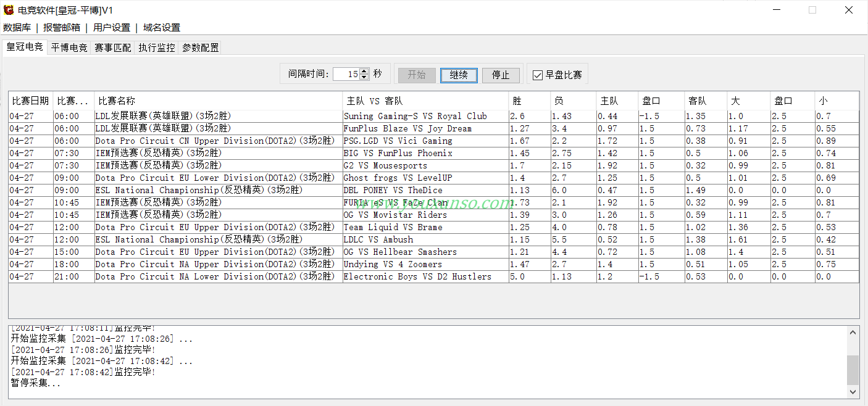This screenshot has width=868, height=406.
Task: Click the log panel scrollbar thumb
Action: [x=853, y=370]
